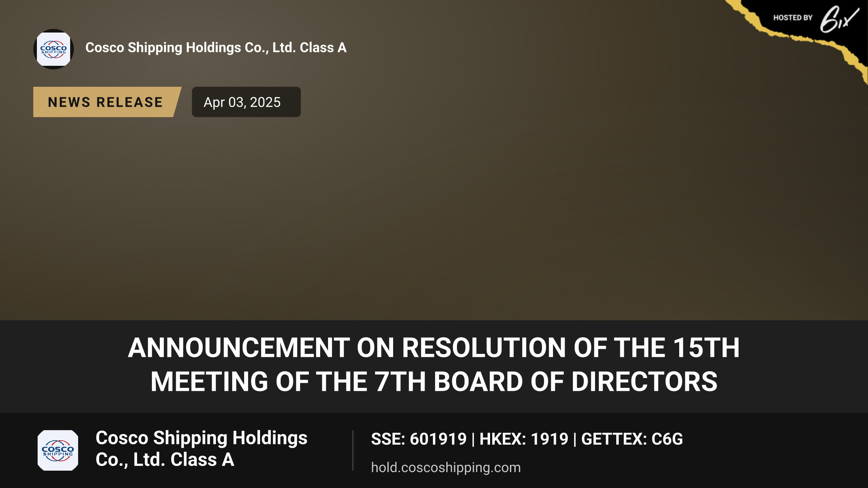
Task: Click the words Class A in the footer
Action: pos(202,460)
